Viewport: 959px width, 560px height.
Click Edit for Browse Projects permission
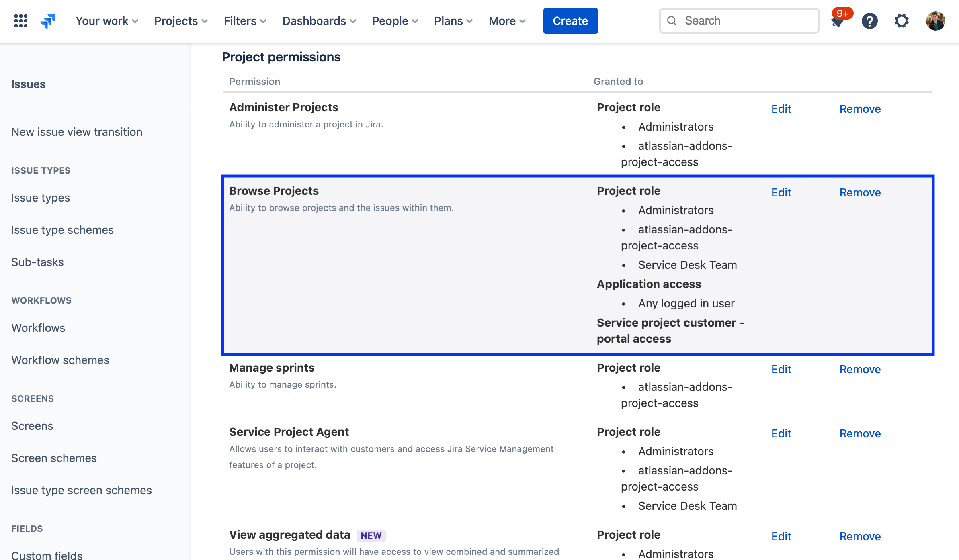pos(781,192)
